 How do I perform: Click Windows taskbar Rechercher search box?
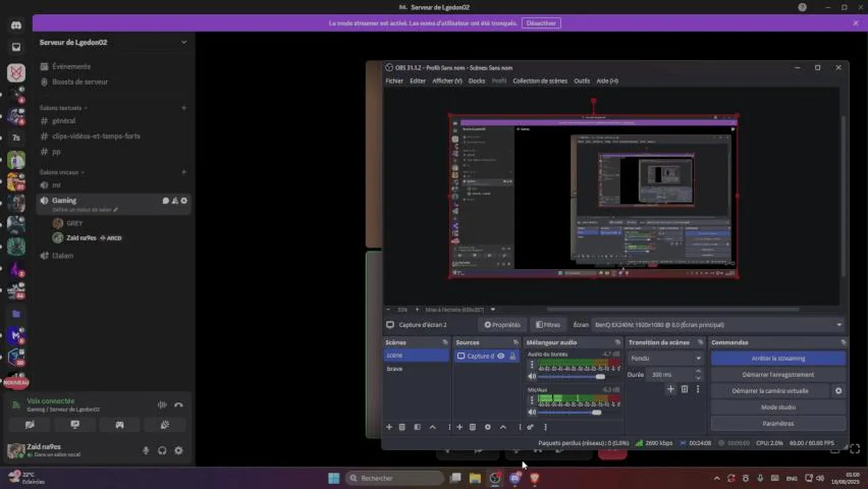click(x=395, y=478)
